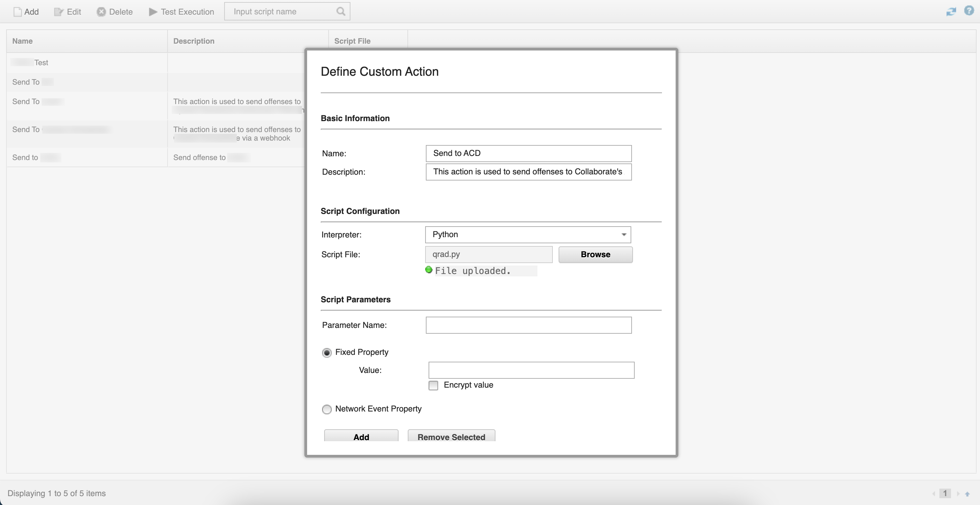Click the Browse button for script file

point(595,255)
